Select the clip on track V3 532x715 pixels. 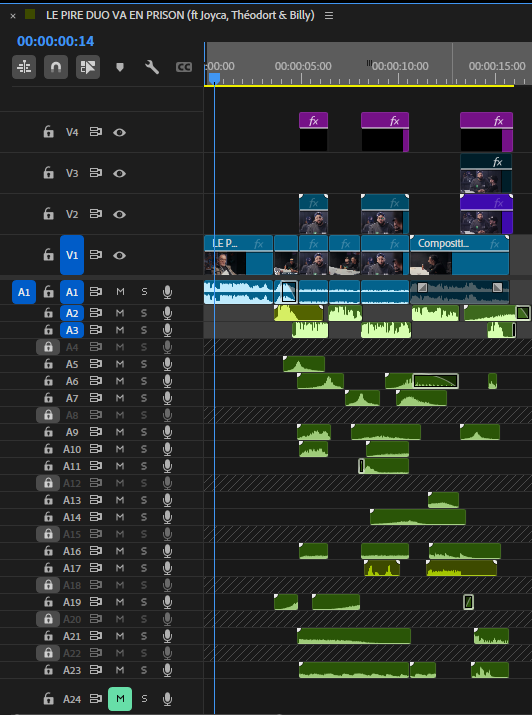pos(486,173)
